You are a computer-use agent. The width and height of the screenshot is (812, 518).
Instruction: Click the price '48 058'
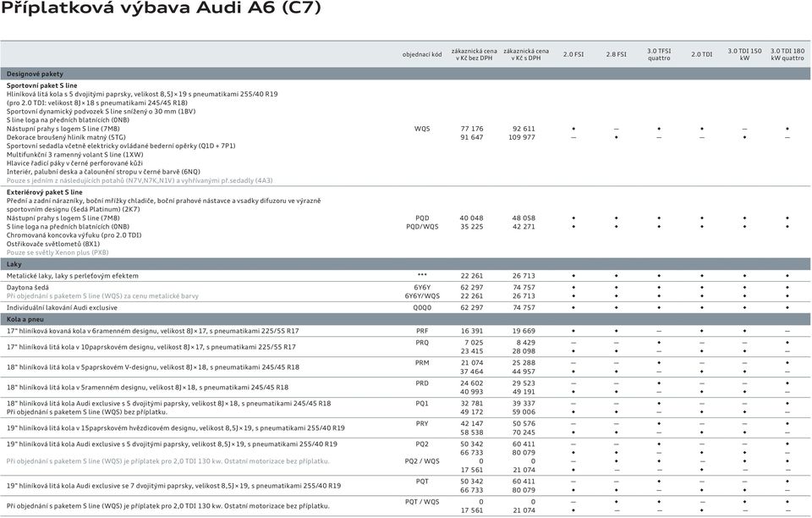coord(524,218)
